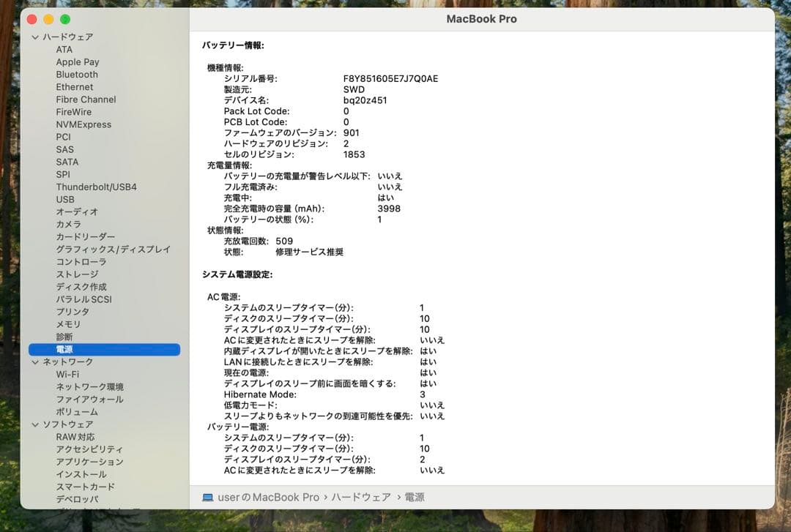791x532 pixels.
Task: Open Fibre Channel in the sidebar
Action: coord(86,100)
